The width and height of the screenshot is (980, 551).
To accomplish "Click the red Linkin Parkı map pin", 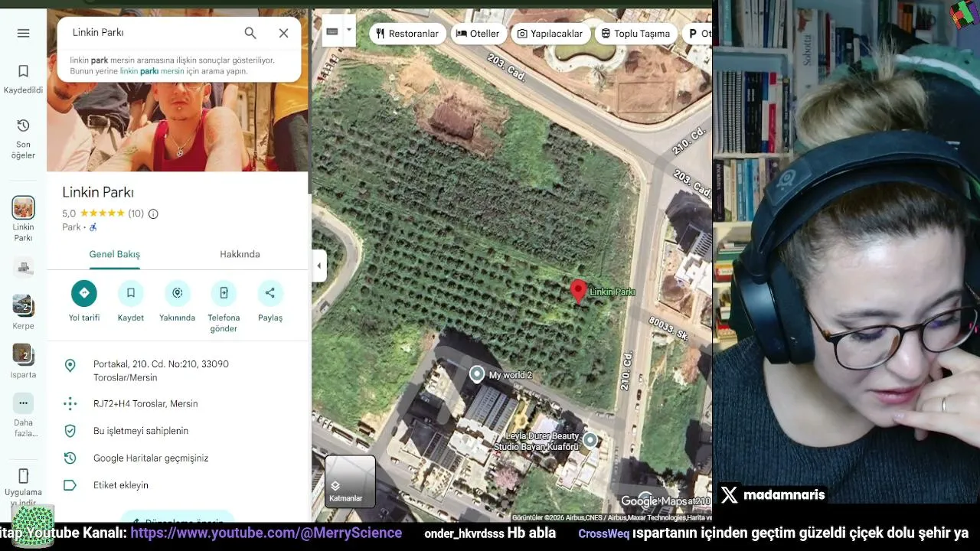I will [579, 292].
